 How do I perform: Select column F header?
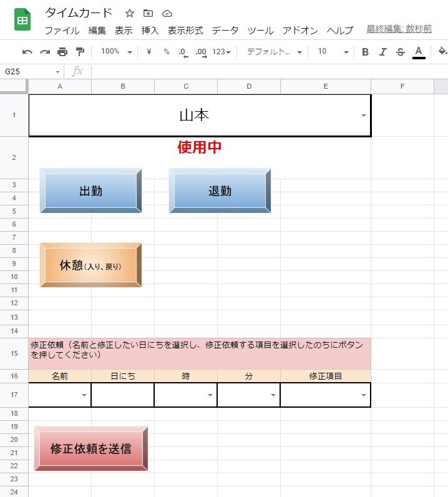point(402,86)
